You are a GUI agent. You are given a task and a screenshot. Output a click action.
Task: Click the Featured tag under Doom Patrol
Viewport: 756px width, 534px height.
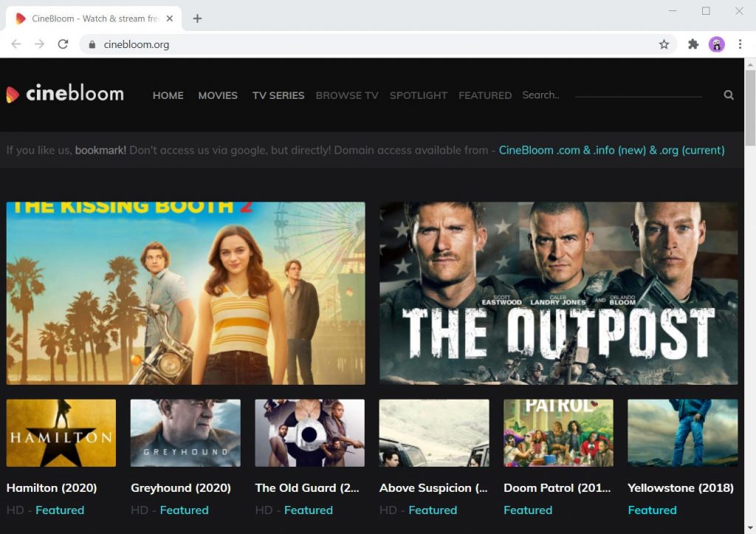[x=528, y=510]
